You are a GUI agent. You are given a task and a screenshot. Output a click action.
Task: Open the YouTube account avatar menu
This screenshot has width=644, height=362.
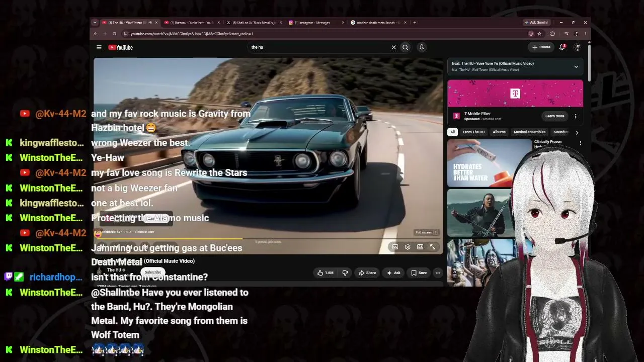577,47
